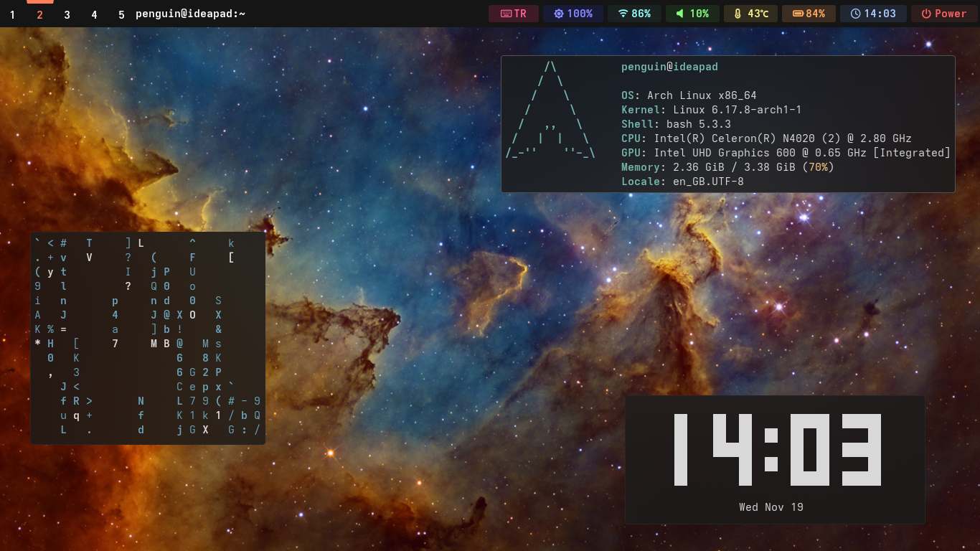Click the 43°C temperature reading
Screen dimensions: 980x551
click(x=758, y=14)
